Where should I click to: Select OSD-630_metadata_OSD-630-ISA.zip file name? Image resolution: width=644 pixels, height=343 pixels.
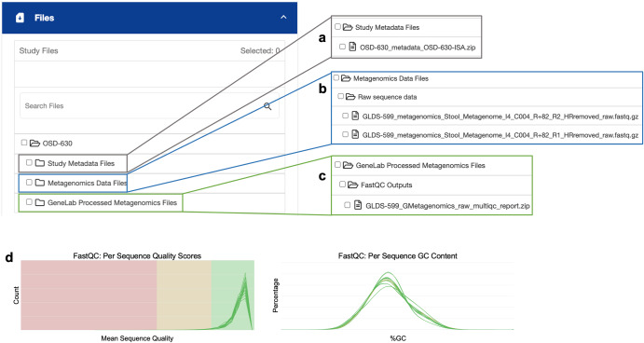[x=418, y=48]
